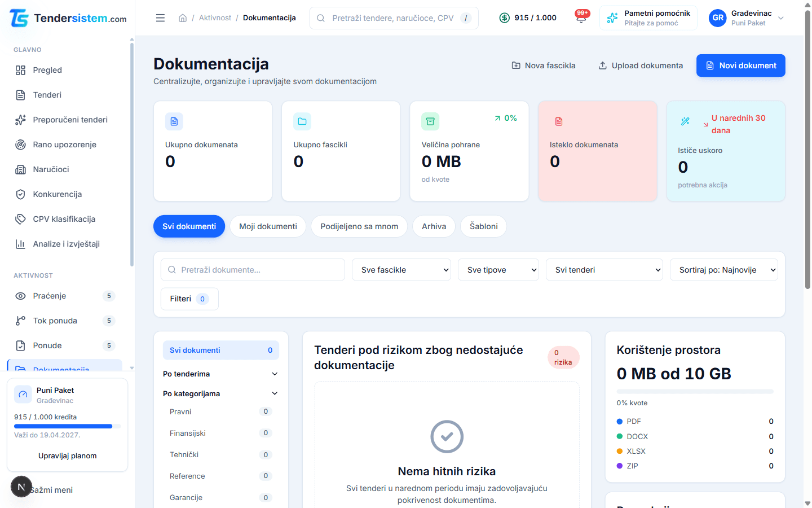
Task: Focus the top search tenders field
Action: [394, 18]
